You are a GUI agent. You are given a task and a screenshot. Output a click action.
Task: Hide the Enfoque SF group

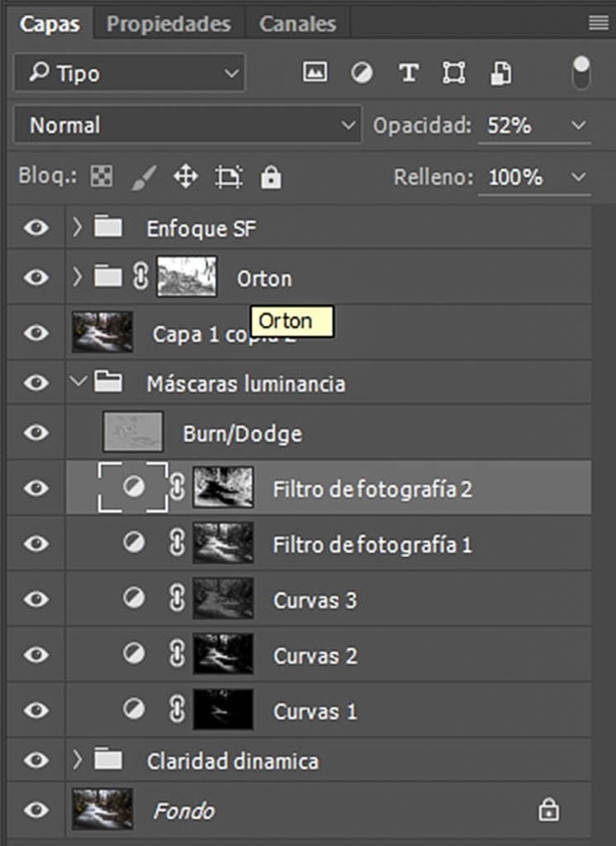pos(36,228)
